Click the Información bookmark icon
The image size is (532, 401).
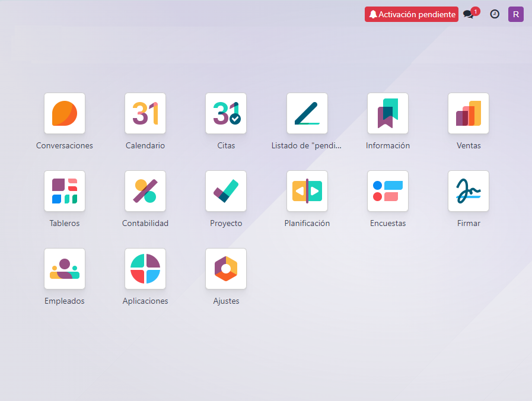(x=388, y=113)
